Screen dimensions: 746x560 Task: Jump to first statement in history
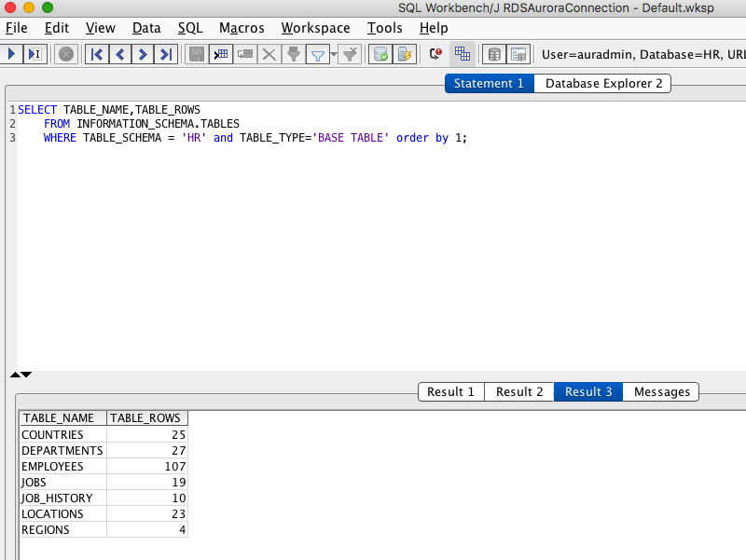[96, 54]
